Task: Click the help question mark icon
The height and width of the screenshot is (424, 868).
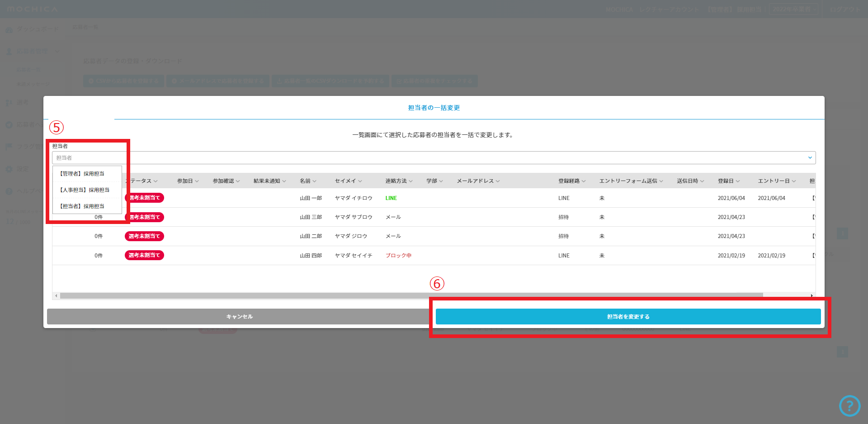Action: (x=849, y=406)
